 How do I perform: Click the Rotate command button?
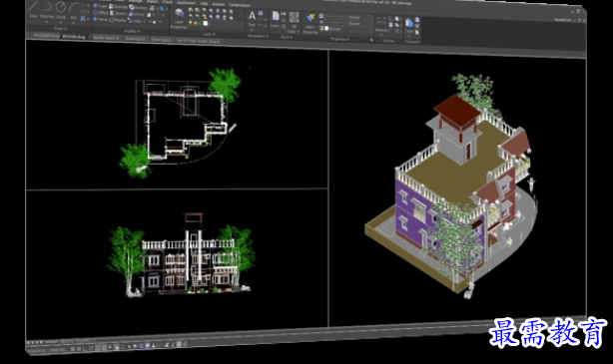pyautogui.click(x=118, y=20)
